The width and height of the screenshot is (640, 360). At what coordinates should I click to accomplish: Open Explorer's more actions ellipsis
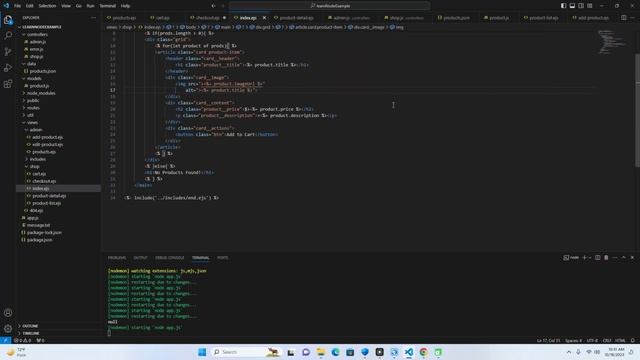pyautogui.click(x=93, y=18)
